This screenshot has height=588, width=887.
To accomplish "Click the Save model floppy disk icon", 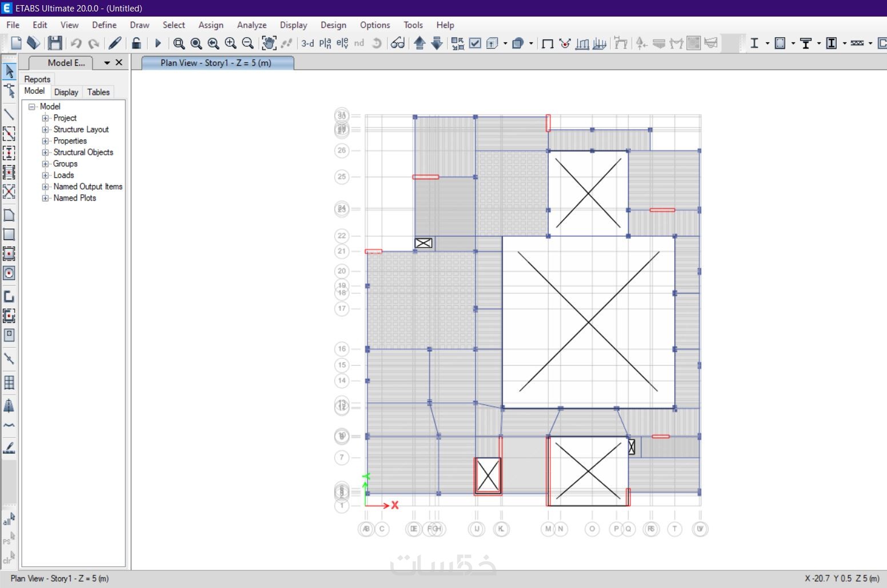I will point(55,43).
